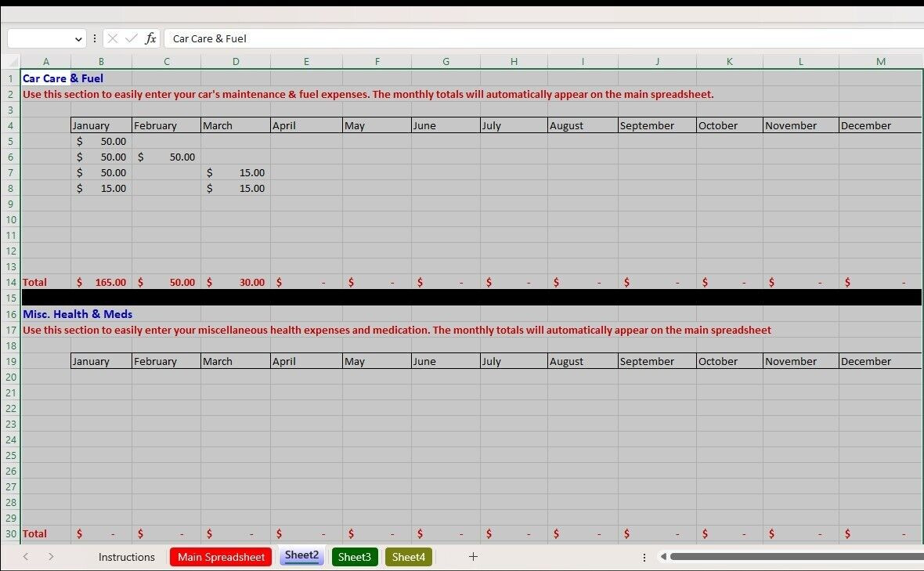Viewport: 924px width, 571px height.
Task: Select the March header in row 19
Action: 236,361
